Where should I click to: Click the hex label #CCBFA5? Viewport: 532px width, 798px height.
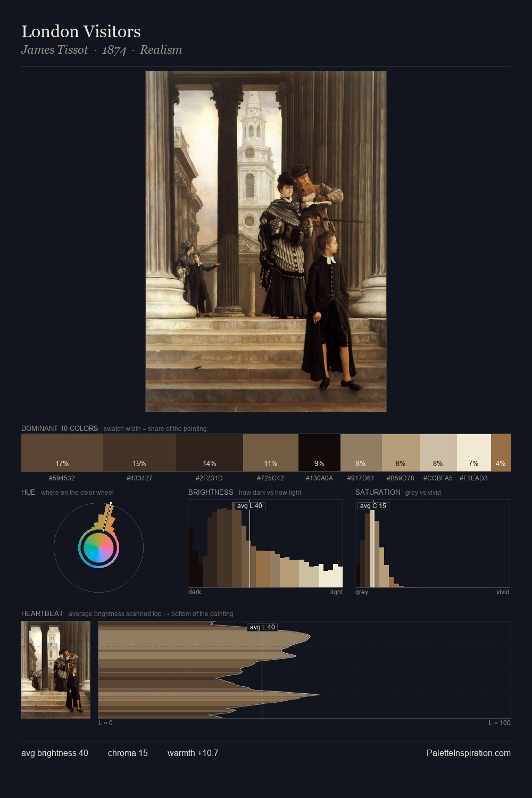438,478
